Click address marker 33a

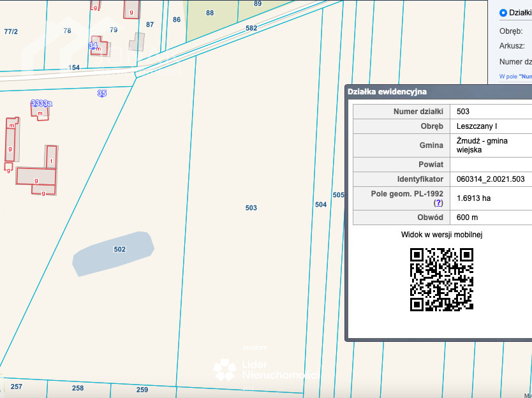41,103
